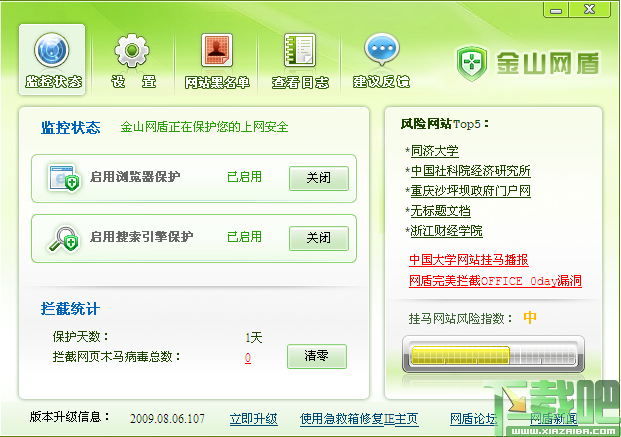
Task: Click the 设置 tab label text
Action: coord(133,82)
